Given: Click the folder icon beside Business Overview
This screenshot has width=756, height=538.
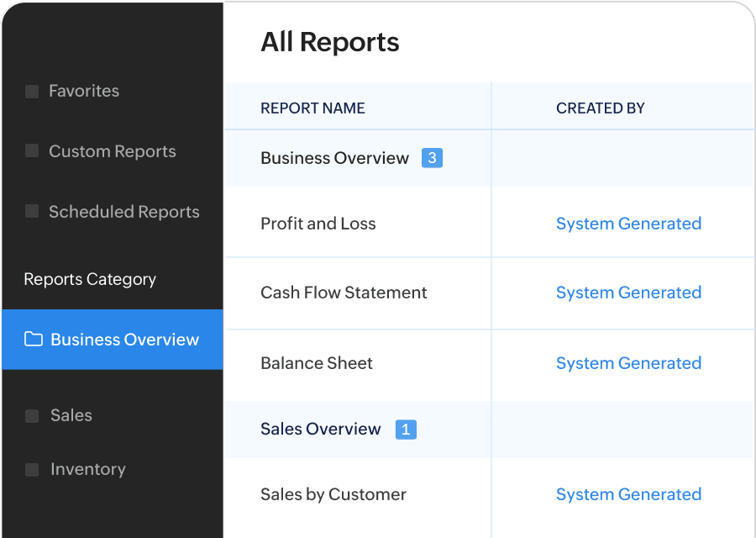Looking at the screenshot, I should 34,340.
